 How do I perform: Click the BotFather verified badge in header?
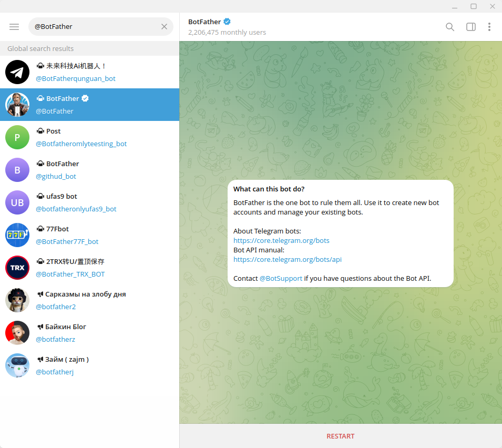[x=227, y=22]
